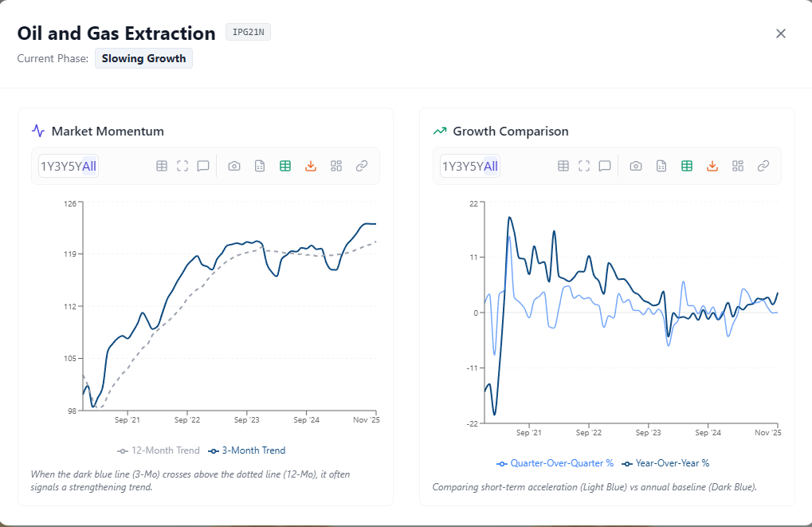This screenshot has width=812, height=527.
Task: Close the Oil and Gas Extraction panel
Action: [x=780, y=33]
